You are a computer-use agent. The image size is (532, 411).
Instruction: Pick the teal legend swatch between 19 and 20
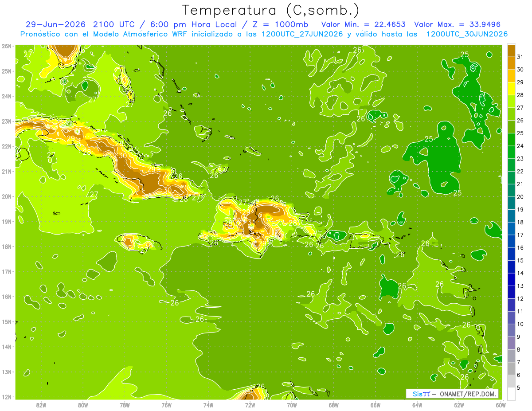511,203
